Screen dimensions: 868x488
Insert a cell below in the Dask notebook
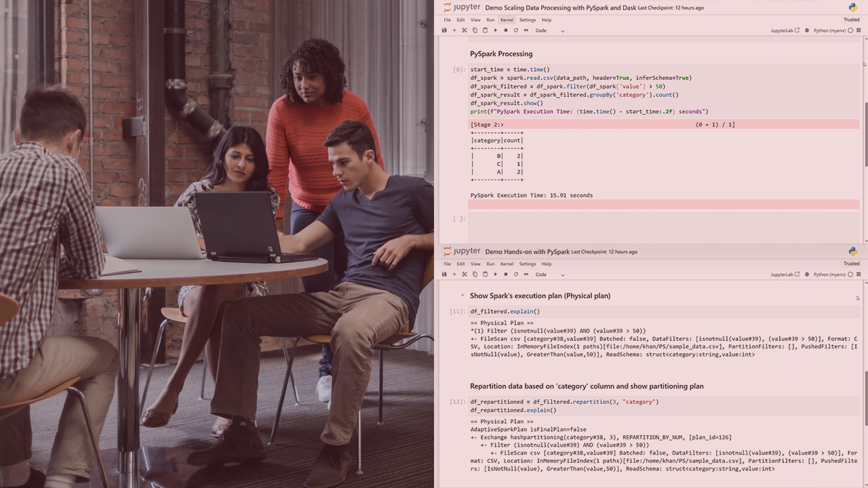[454, 30]
